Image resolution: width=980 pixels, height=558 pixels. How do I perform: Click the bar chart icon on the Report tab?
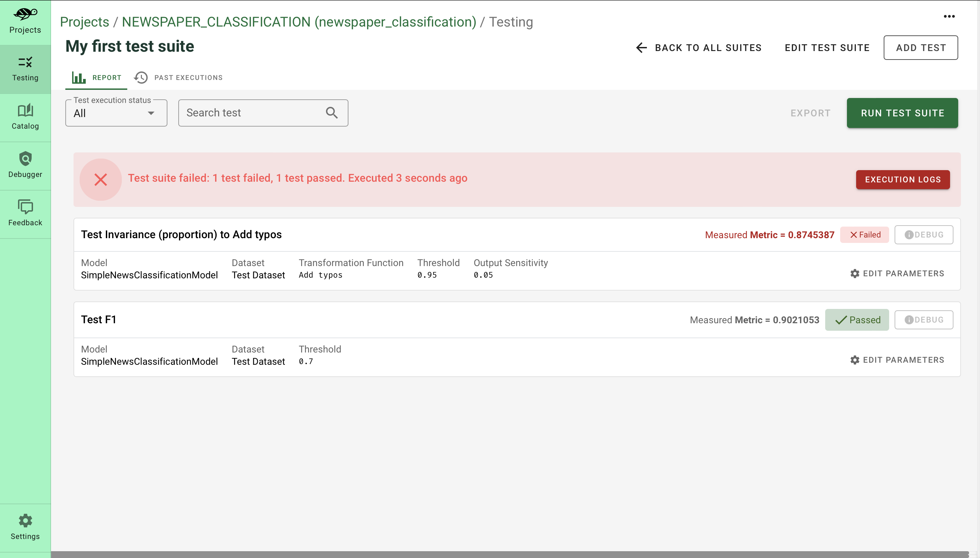79,78
